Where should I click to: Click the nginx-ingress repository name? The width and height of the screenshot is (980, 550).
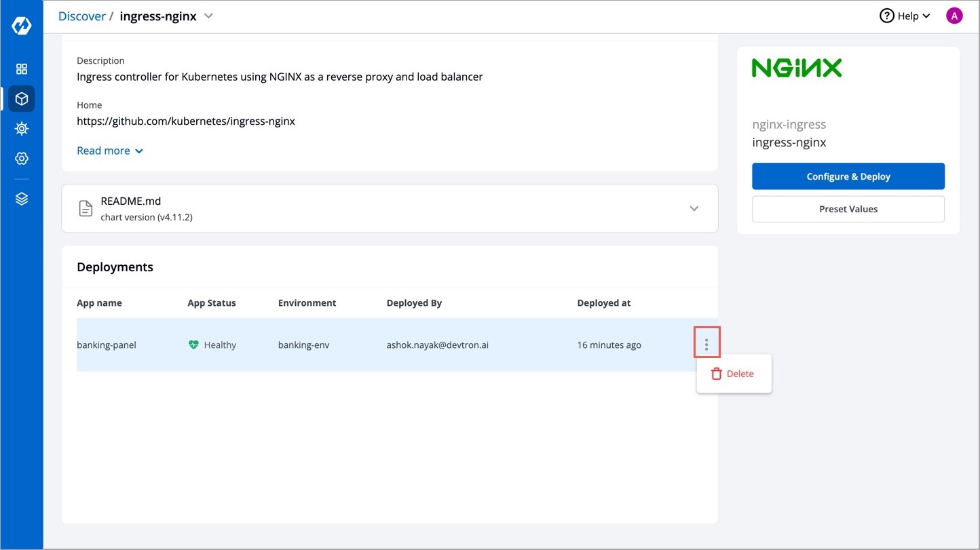click(789, 125)
